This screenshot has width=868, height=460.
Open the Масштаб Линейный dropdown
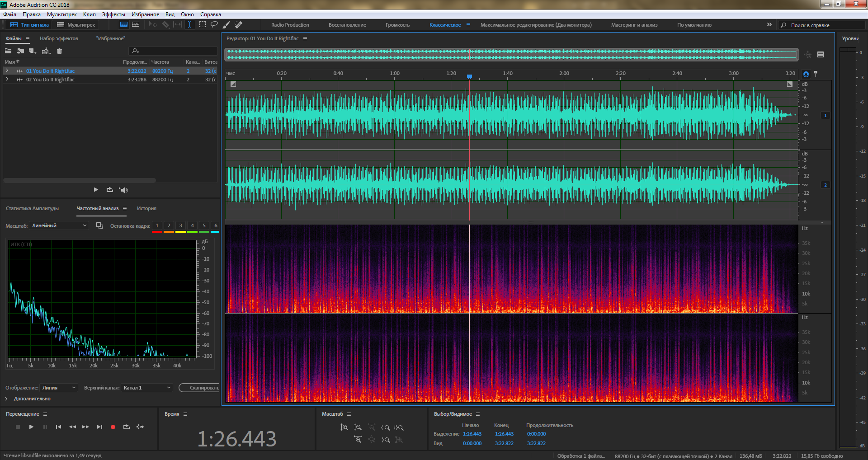(x=59, y=226)
